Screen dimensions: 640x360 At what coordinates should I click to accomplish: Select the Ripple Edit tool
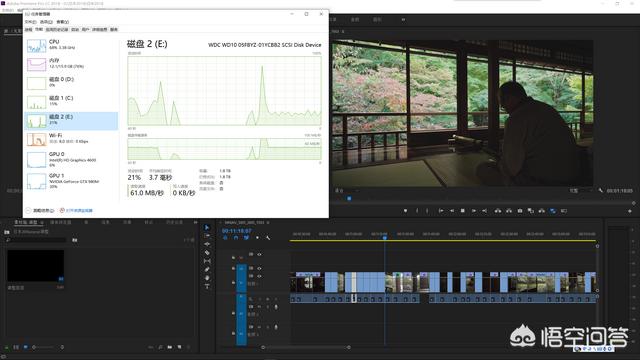point(207,244)
